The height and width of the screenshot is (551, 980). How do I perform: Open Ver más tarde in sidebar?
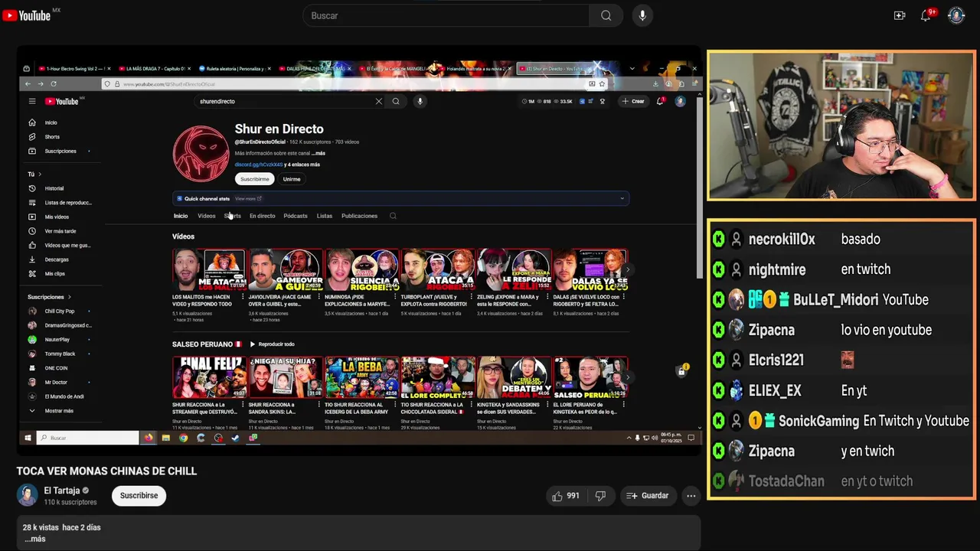60,231
